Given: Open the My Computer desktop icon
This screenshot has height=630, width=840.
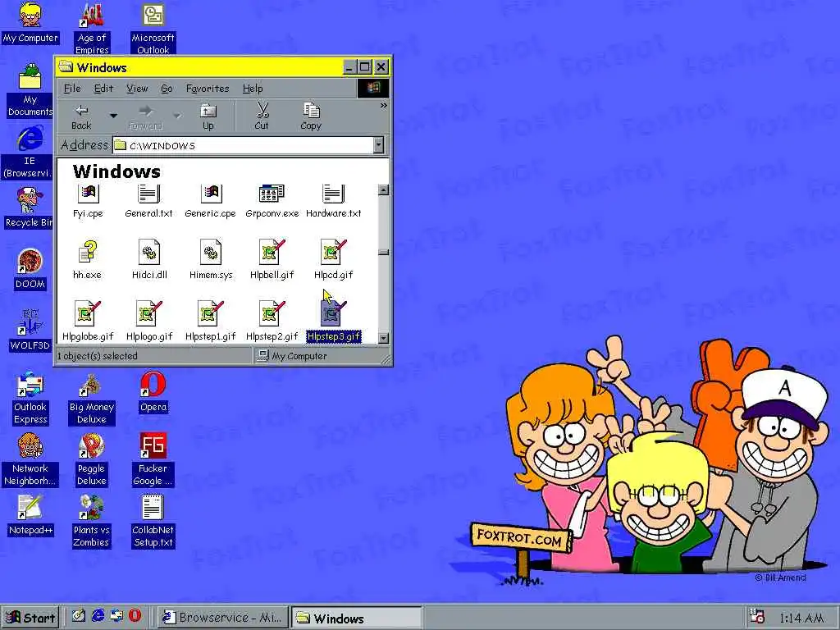Looking at the screenshot, I should (30, 22).
